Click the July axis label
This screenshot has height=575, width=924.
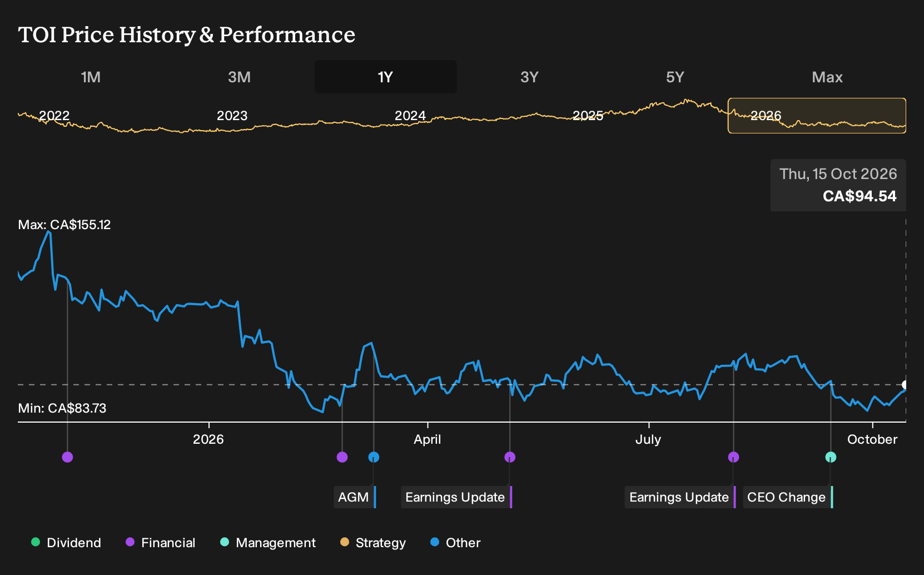click(x=648, y=439)
